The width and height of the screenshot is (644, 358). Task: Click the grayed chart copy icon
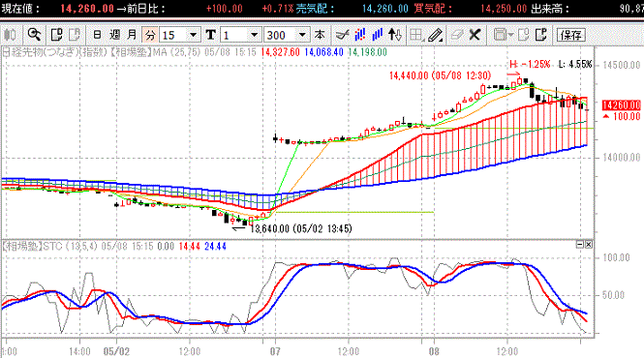point(75,35)
